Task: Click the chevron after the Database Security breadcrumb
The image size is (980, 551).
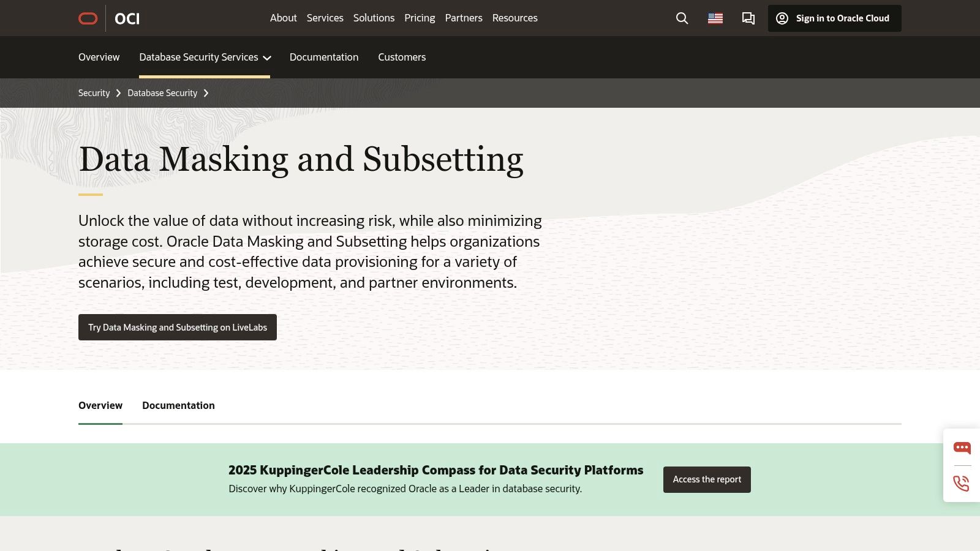Action: coord(206,93)
